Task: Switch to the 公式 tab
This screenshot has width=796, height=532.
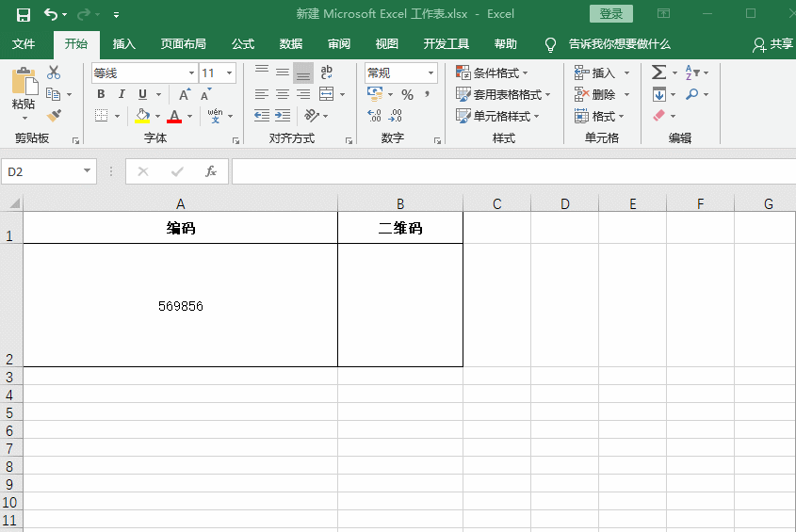Action: point(243,44)
